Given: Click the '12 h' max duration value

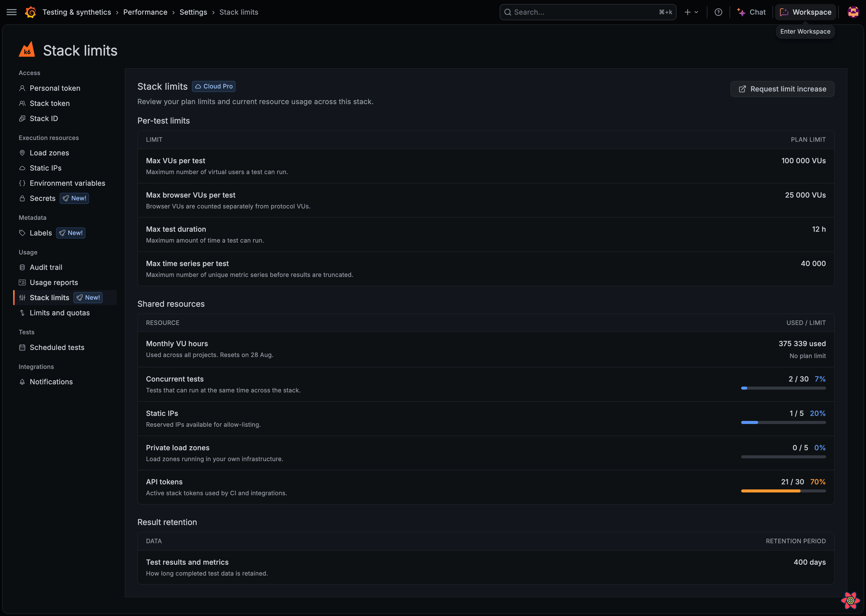Looking at the screenshot, I should click(x=819, y=229).
